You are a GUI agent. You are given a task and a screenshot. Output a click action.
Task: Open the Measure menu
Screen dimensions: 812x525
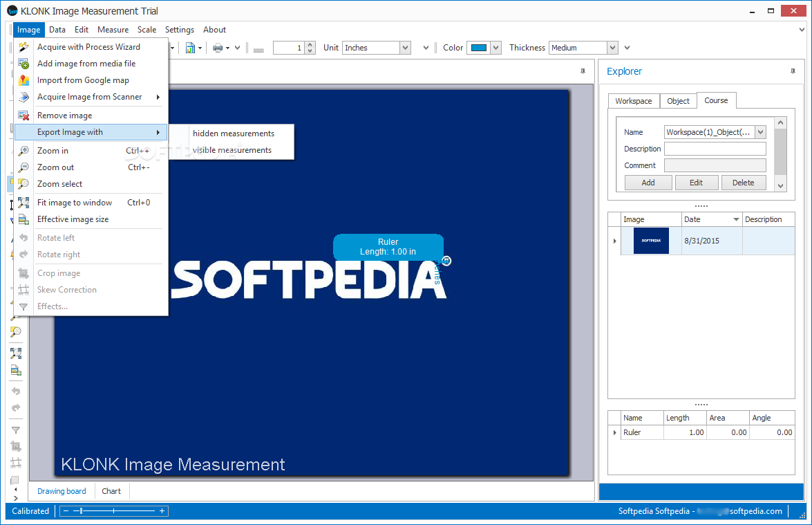point(113,30)
